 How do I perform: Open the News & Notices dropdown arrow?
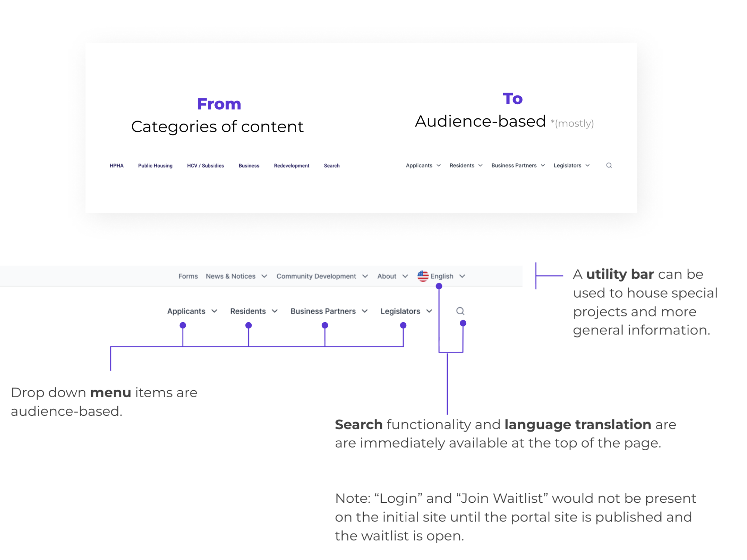264,276
